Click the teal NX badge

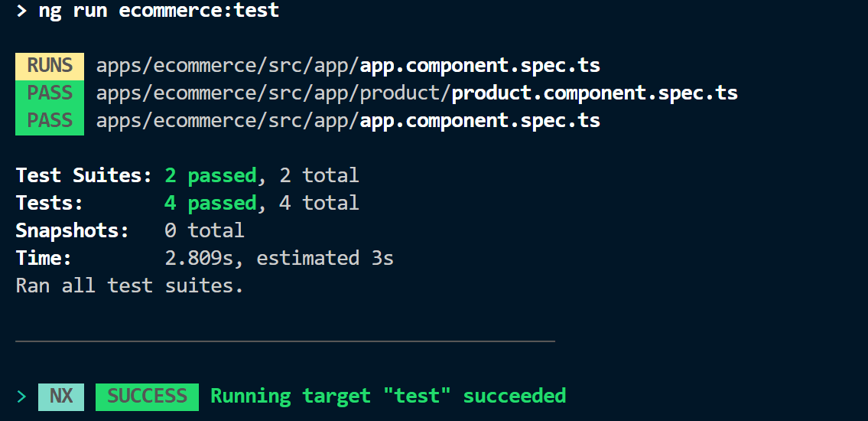pos(61,397)
